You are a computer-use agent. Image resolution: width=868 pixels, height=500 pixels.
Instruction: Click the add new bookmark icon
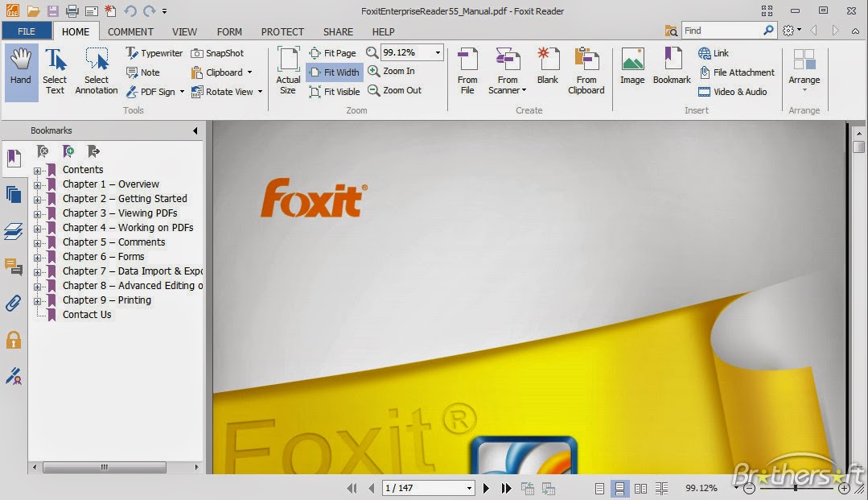(68, 151)
